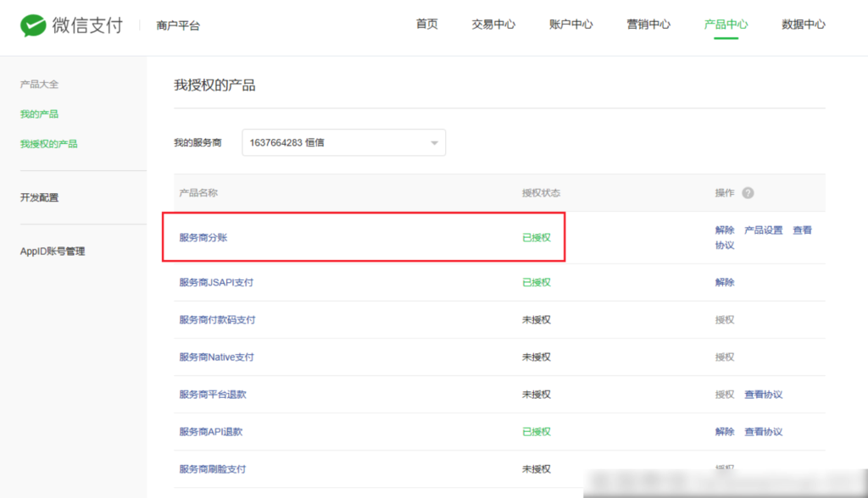The width and height of the screenshot is (868, 498).
Task: Select the active 产品中心 tab
Action: coord(726,25)
